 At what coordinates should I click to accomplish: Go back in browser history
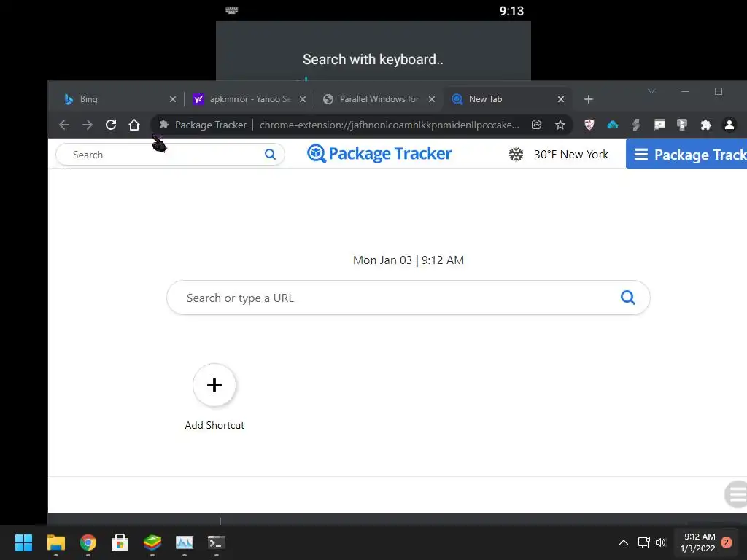pyautogui.click(x=64, y=125)
